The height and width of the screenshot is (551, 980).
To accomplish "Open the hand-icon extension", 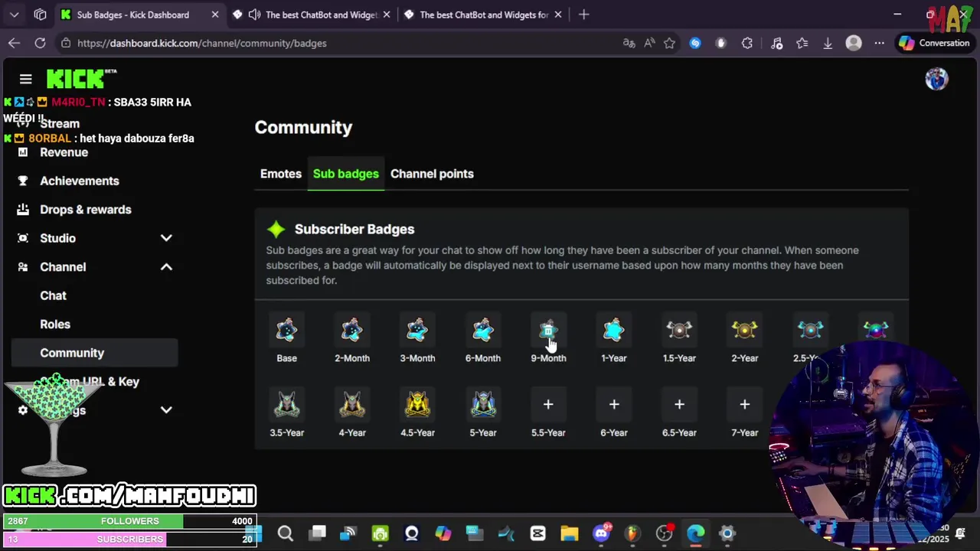I will tap(720, 43).
